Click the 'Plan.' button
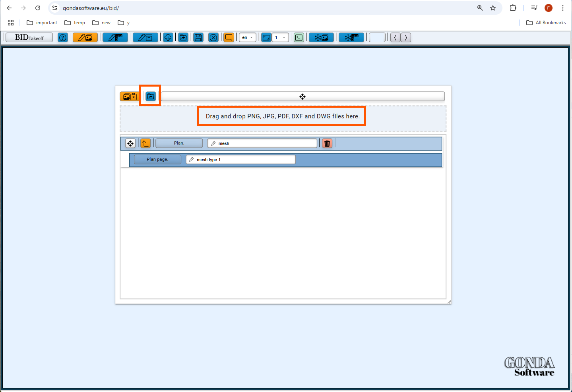The image size is (572, 392). coord(179,143)
